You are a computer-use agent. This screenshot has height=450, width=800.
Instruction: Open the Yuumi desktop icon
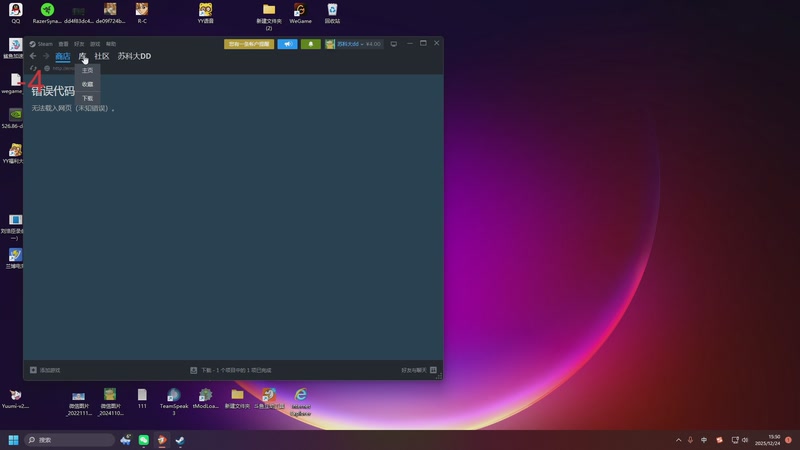(15, 398)
